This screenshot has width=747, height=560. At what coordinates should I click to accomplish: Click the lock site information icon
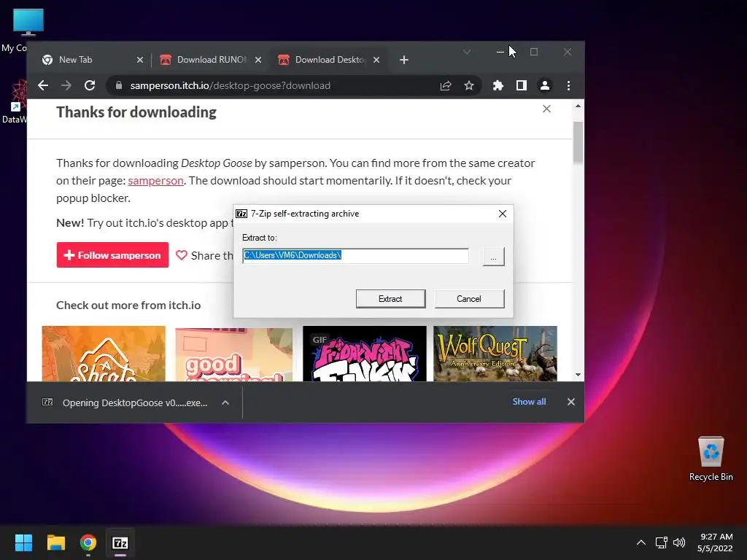tap(119, 86)
